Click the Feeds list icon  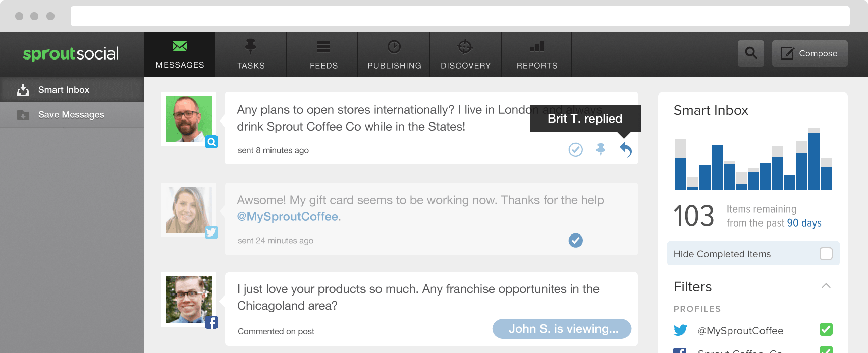pos(323,47)
